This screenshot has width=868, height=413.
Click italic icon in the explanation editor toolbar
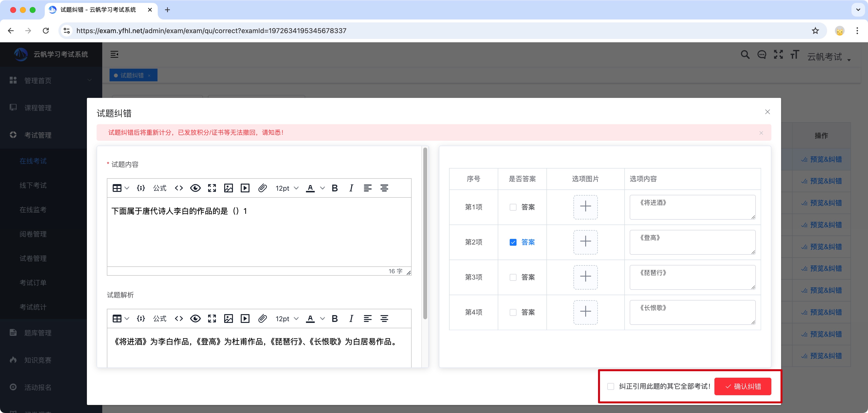(351, 319)
